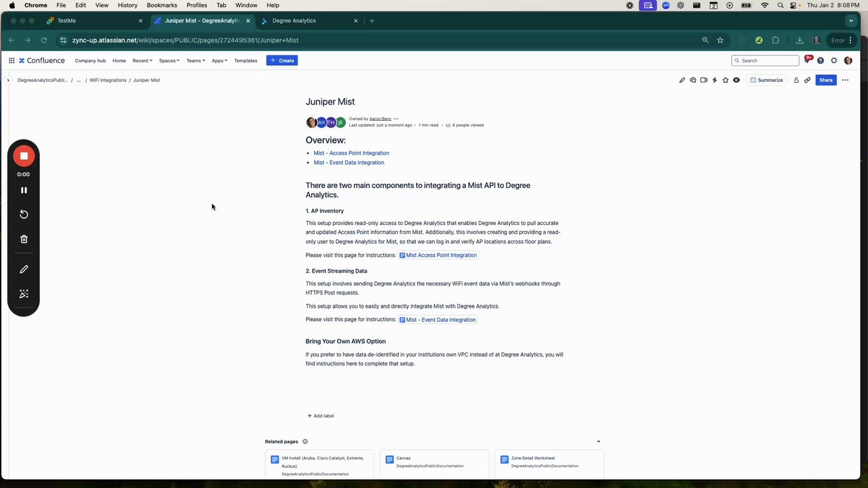Viewport: 868px width, 488px height.
Task: Click Add label button
Action: (x=320, y=415)
